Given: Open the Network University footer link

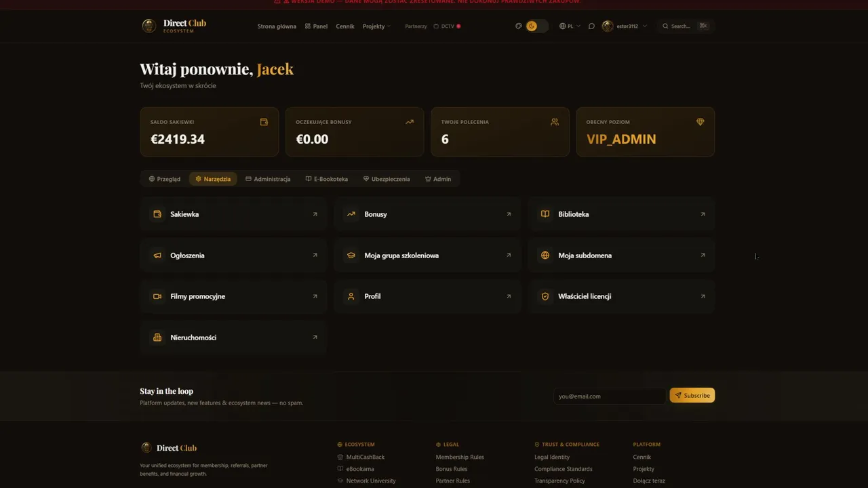Looking at the screenshot, I should pos(371,481).
